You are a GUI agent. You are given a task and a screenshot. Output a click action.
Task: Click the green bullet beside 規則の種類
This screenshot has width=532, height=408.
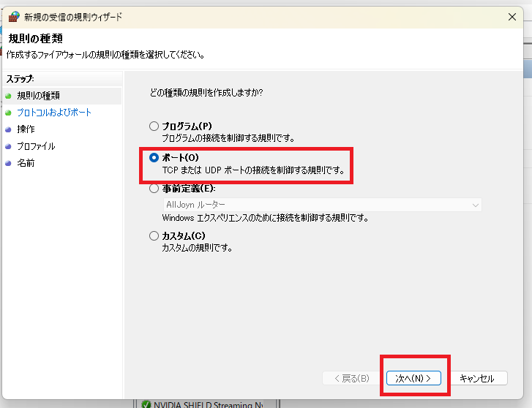coord(9,96)
